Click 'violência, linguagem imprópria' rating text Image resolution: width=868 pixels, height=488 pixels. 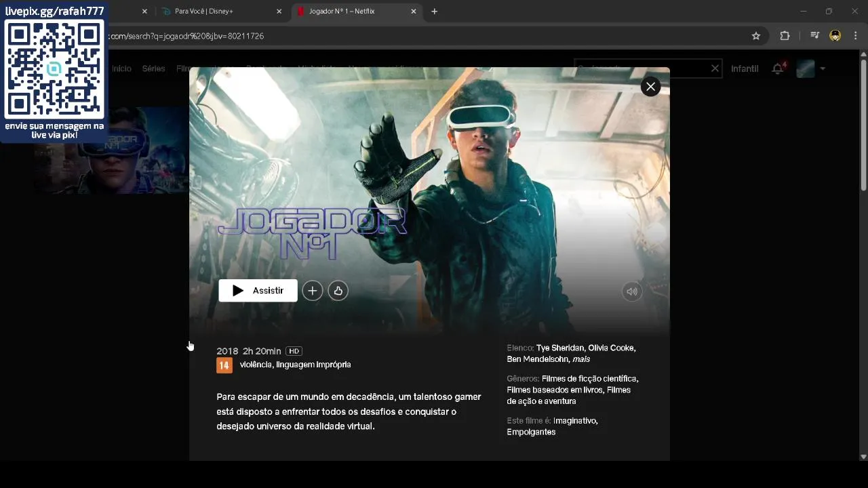coord(296,365)
